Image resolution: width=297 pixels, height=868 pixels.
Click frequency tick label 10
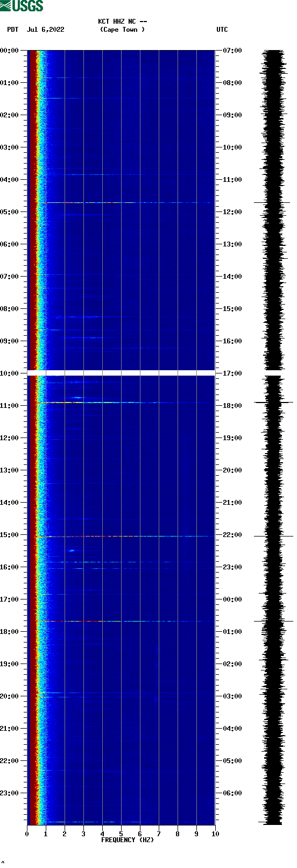(215, 834)
